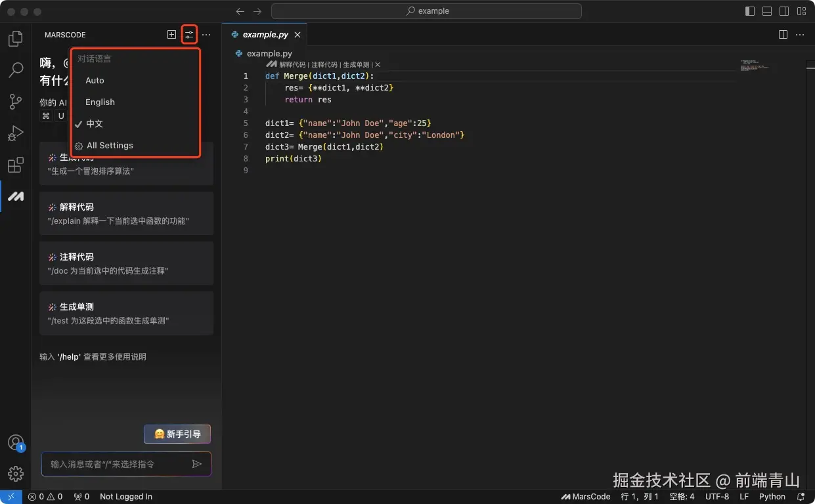The image size is (815, 504).
Task: Change end of line sequence LF
Action: [744, 497]
